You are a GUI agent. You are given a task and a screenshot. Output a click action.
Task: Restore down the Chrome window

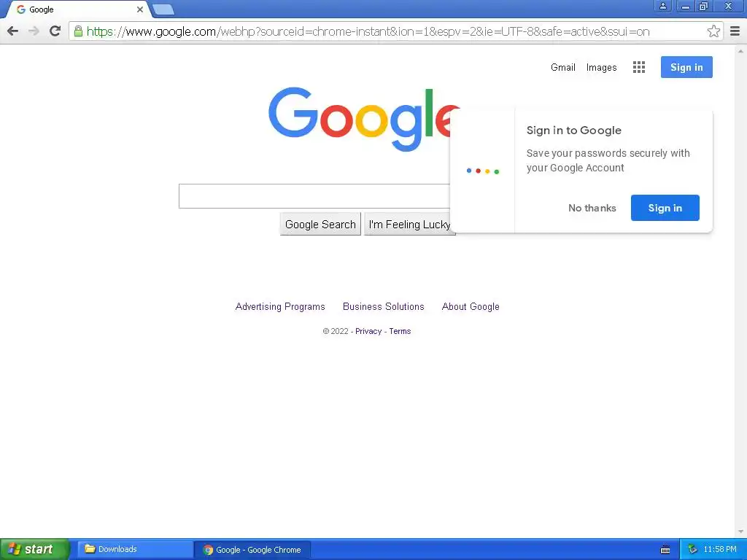click(x=704, y=6)
